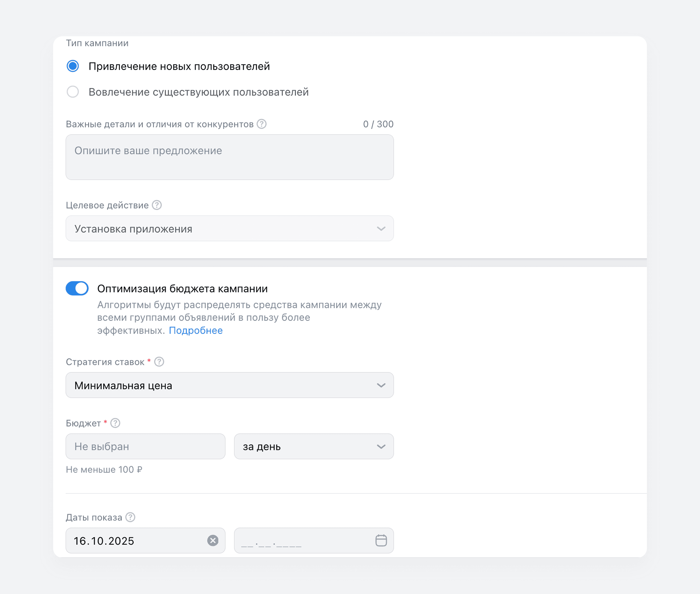Screen dimensions: 700x594
Task: Click help icon next to Стратегия ставок
Action: (159, 362)
